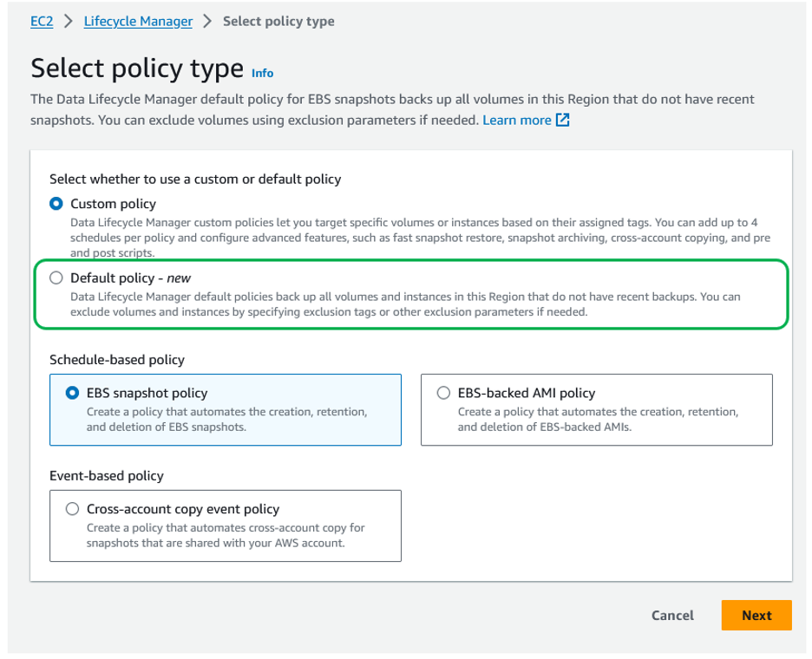Choose the Custom policy option
The height and width of the screenshot is (659, 812).
[56, 204]
